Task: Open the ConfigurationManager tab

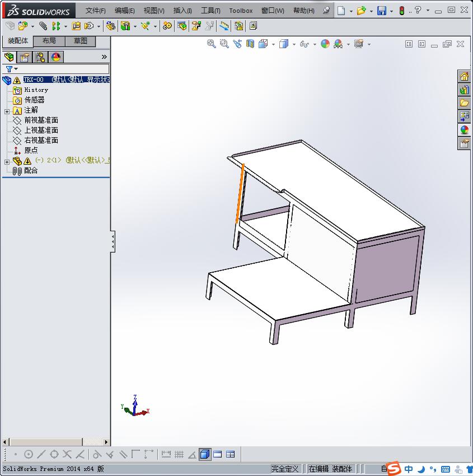Action: [40, 57]
